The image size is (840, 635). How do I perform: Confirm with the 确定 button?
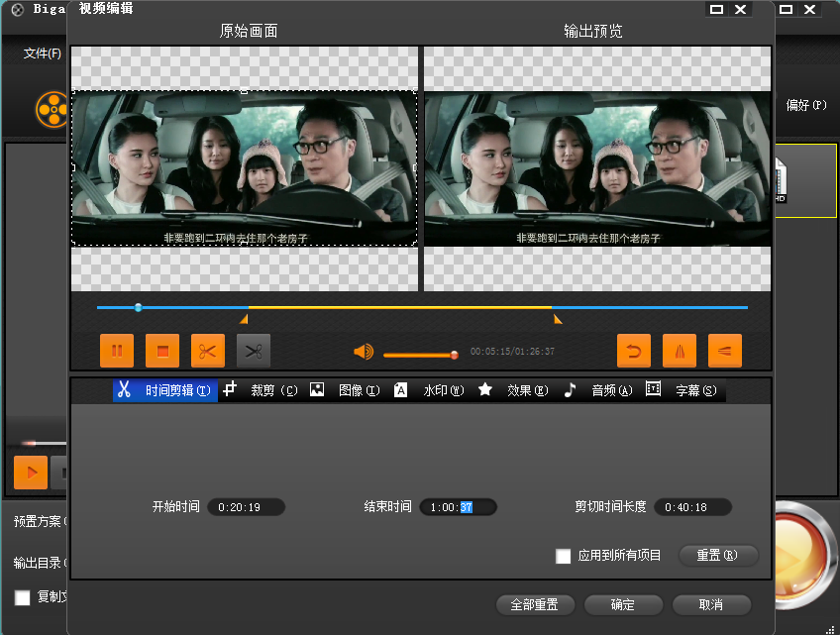(623, 605)
